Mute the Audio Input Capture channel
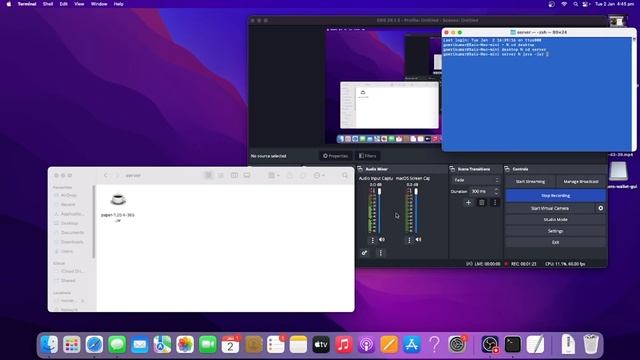The height and width of the screenshot is (360, 640). point(382,240)
